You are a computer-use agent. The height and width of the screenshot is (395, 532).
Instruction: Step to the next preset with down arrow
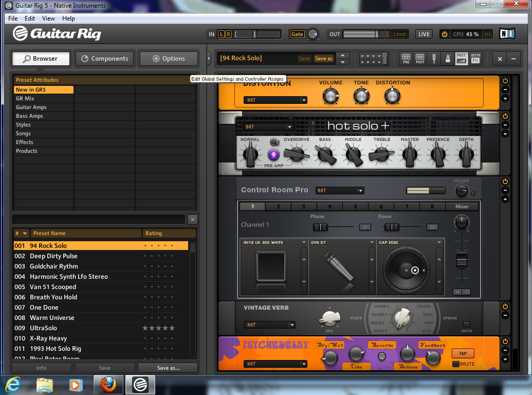point(343,62)
